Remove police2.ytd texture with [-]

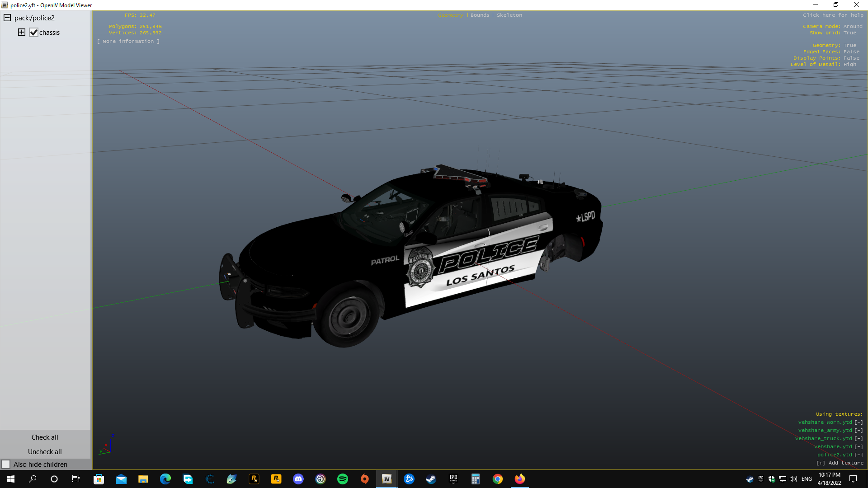(859, 455)
